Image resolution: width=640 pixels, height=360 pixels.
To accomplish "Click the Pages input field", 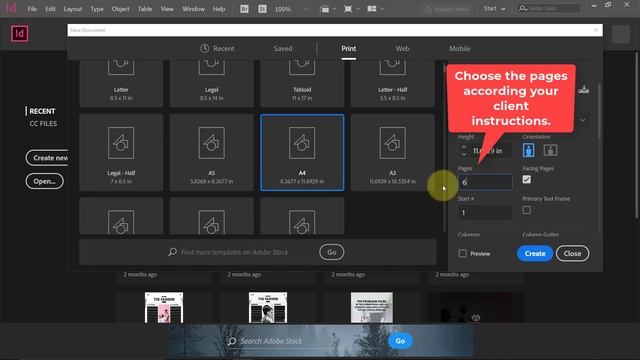I will (x=485, y=182).
